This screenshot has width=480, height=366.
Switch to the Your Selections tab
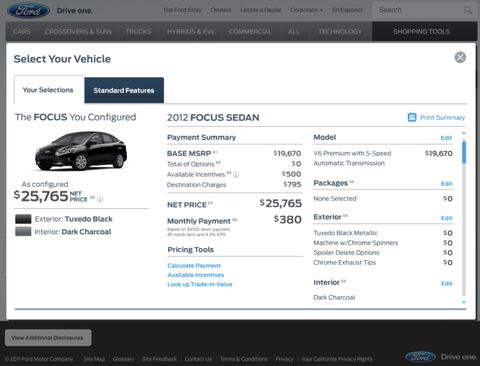coord(48,90)
